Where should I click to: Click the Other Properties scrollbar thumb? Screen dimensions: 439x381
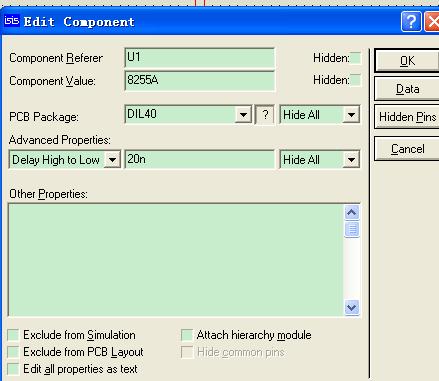352,229
